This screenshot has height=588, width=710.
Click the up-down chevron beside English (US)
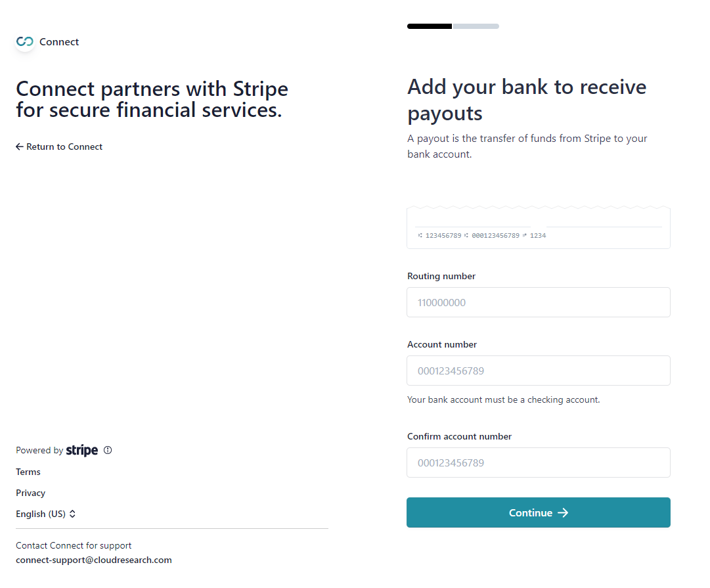pos(72,514)
